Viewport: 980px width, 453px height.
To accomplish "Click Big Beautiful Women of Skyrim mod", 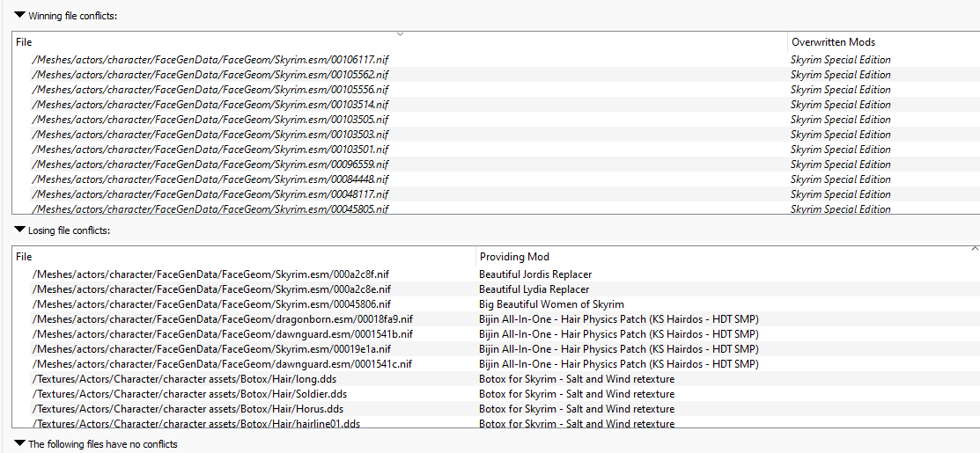I will pos(551,304).
